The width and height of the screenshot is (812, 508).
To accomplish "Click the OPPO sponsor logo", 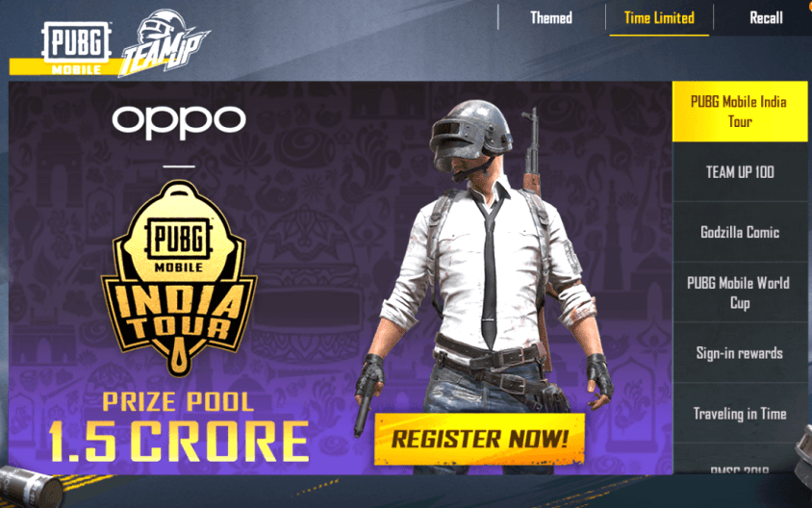I will tap(179, 121).
